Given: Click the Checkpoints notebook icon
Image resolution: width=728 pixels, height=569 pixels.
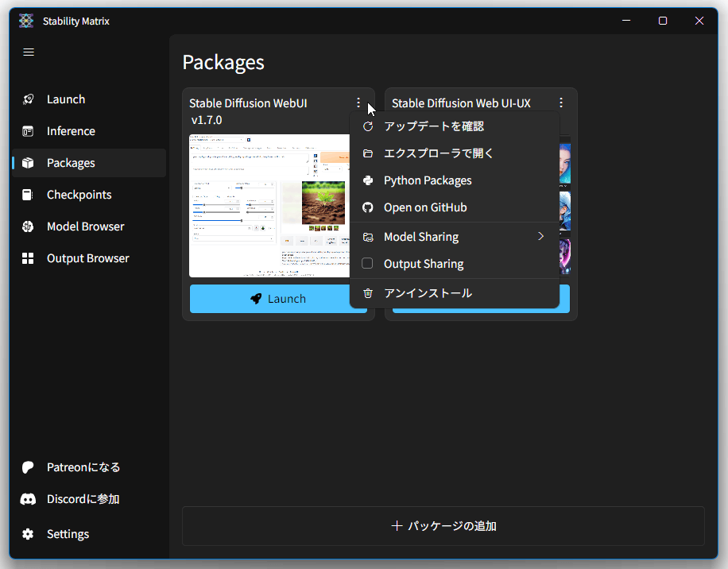Looking at the screenshot, I should [28, 195].
